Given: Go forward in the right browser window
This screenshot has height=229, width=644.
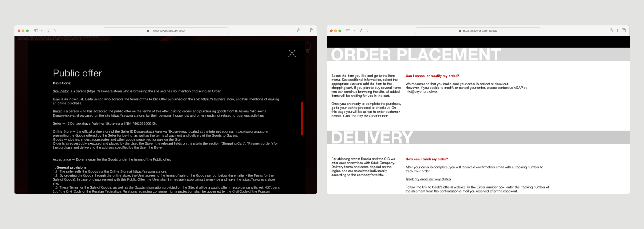Looking at the screenshot, I should pos(368,31).
